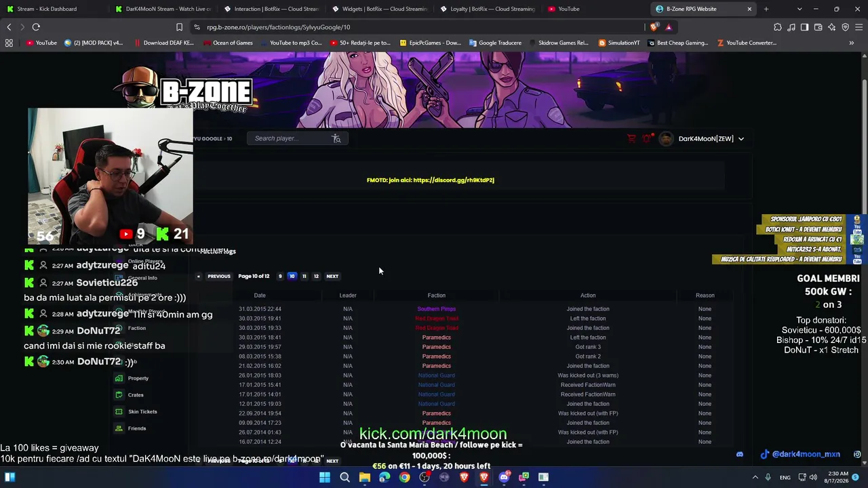868x488 pixels.
Task: Click the top NEXT pagination button
Action: click(x=332, y=277)
